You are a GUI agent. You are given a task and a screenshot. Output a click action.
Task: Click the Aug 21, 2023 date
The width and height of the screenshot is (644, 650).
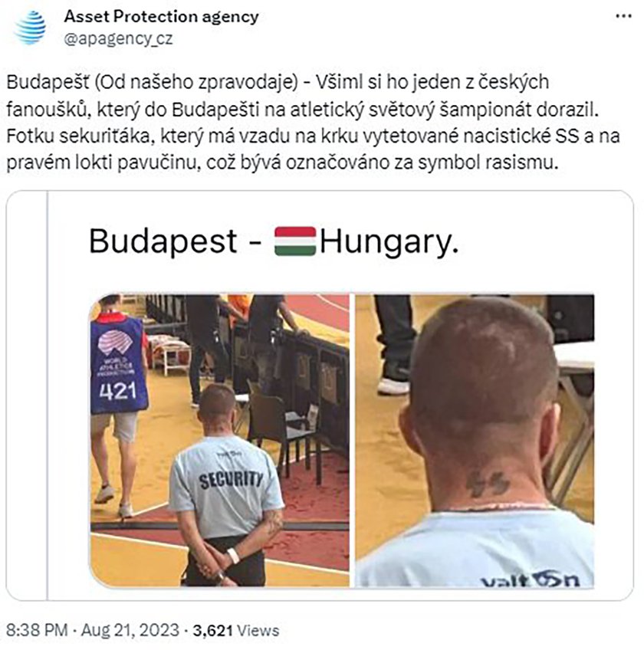tap(130, 630)
